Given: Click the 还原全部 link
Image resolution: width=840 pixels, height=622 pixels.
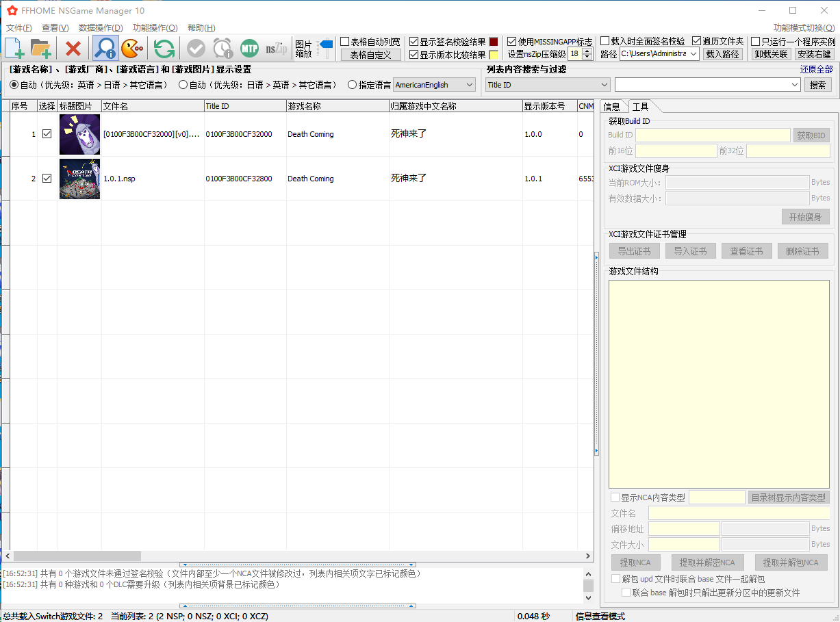Looking at the screenshot, I should click(x=816, y=69).
